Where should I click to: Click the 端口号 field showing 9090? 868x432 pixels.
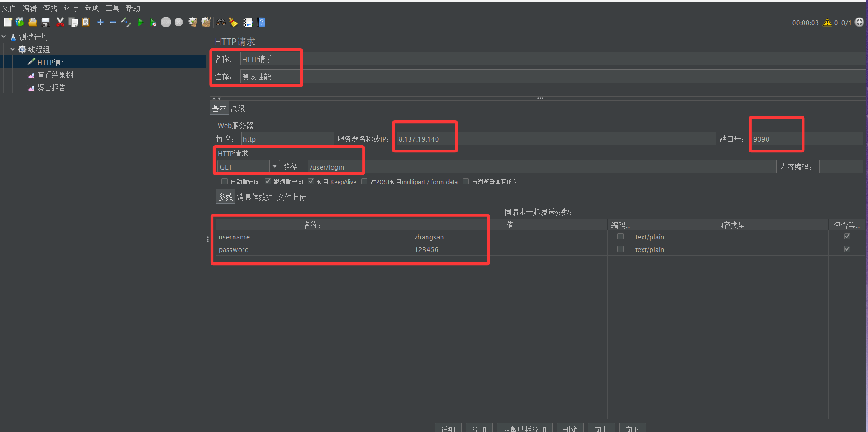pos(807,139)
